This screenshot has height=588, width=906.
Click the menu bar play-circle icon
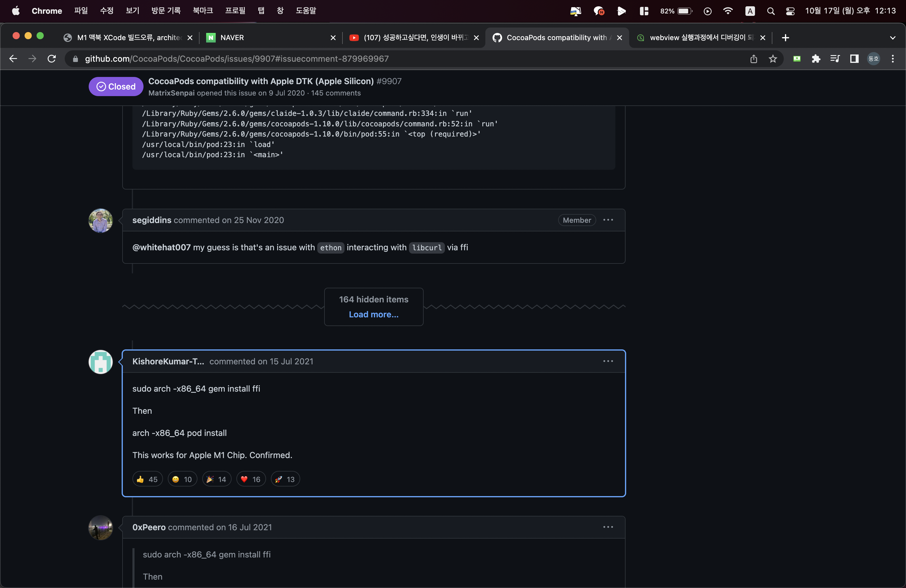click(x=707, y=11)
